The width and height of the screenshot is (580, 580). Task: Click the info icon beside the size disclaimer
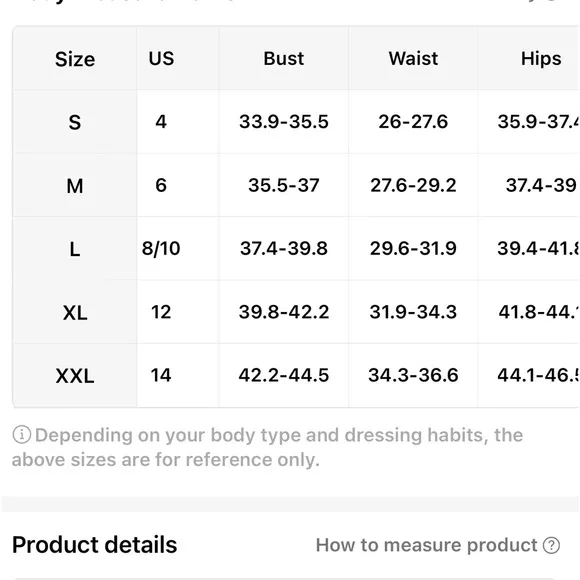[21, 435]
